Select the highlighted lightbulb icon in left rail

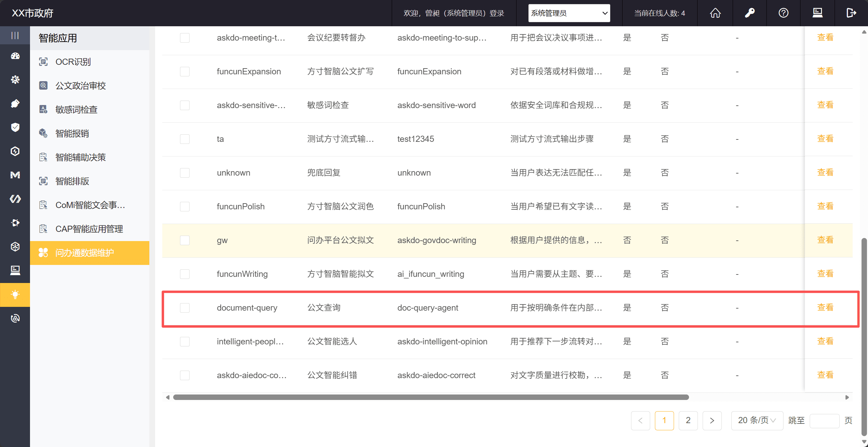pos(15,295)
